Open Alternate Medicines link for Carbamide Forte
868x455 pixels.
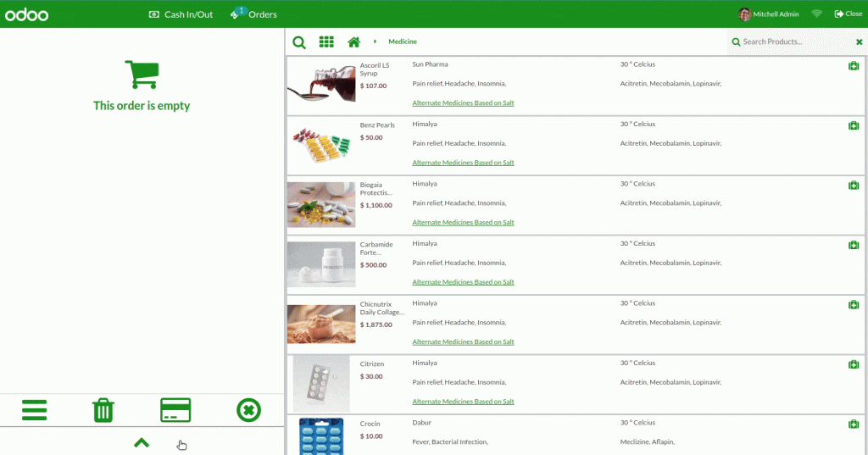click(463, 282)
